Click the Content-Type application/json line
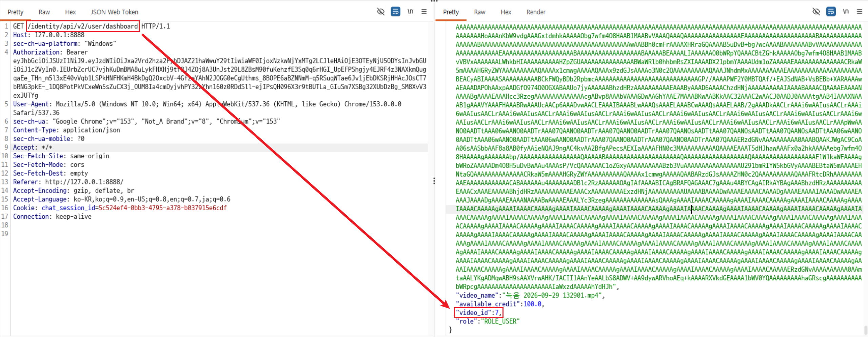868x337 pixels. [66, 130]
